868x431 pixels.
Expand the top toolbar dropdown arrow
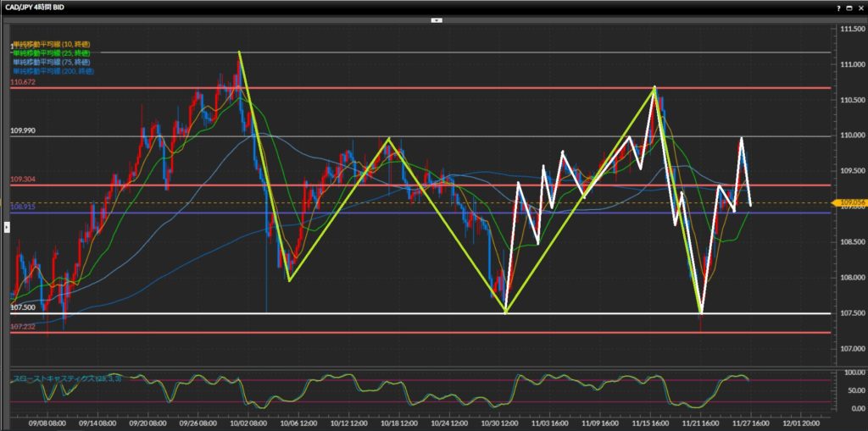(435, 19)
